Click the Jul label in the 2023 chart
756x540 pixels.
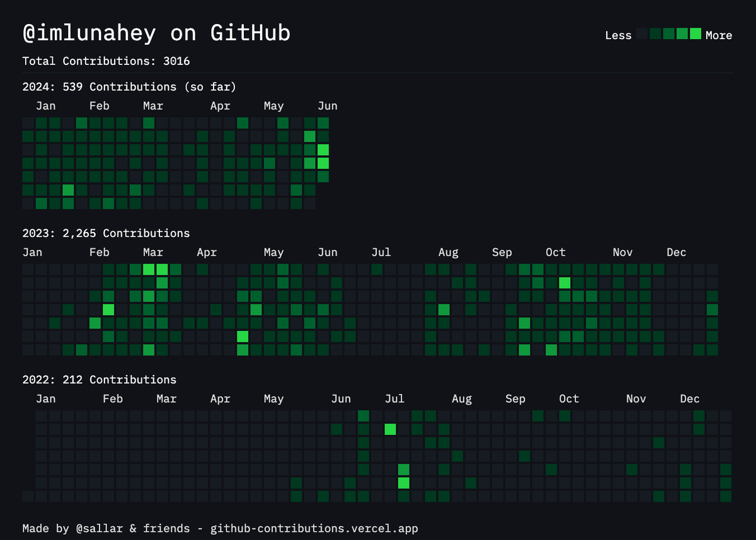381,252
